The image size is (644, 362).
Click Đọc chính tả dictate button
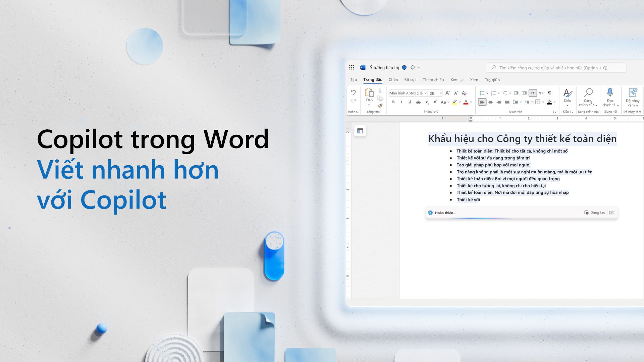[610, 97]
